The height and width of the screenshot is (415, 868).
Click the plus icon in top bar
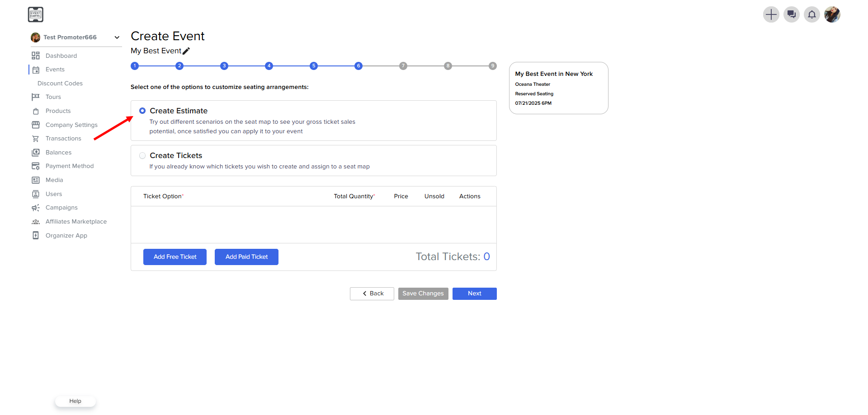[x=771, y=14]
